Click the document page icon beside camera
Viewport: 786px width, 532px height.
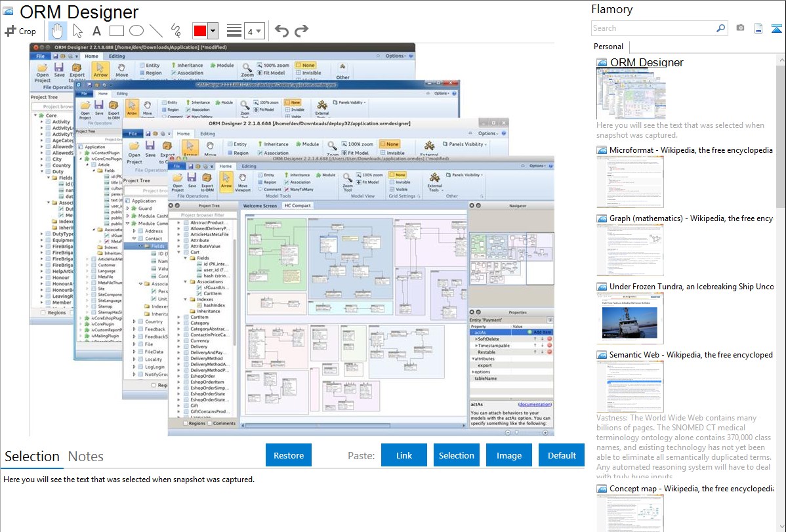758,28
